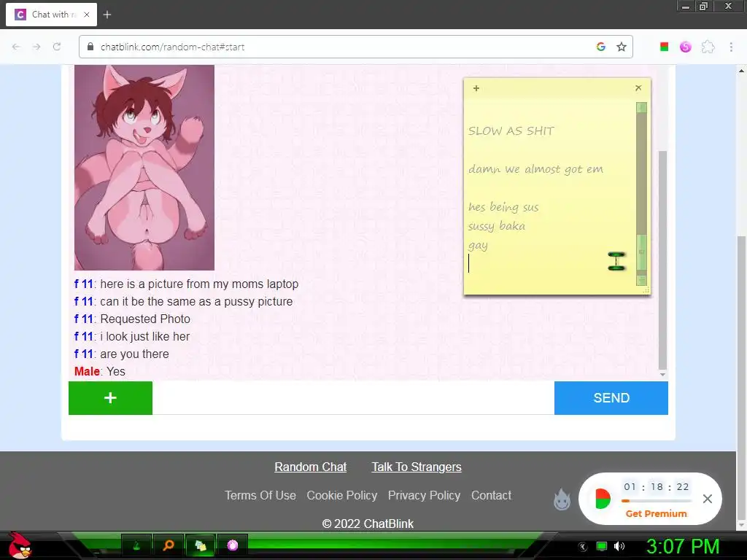The image size is (747, 560).
Task: Click the sticky note resize grip corner
Action: pyautogui.click(x=646, y=290)
